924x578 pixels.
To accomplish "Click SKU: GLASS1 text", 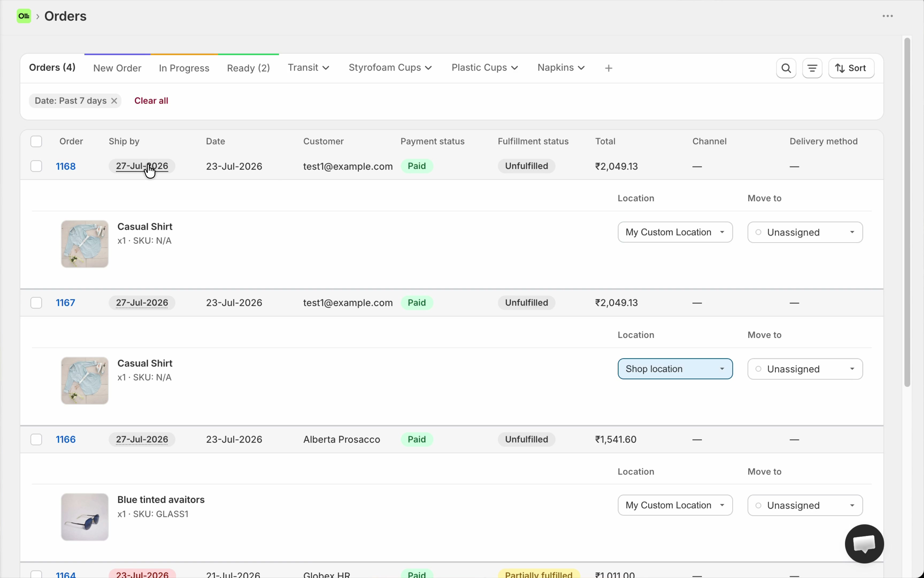I will 161,514.
